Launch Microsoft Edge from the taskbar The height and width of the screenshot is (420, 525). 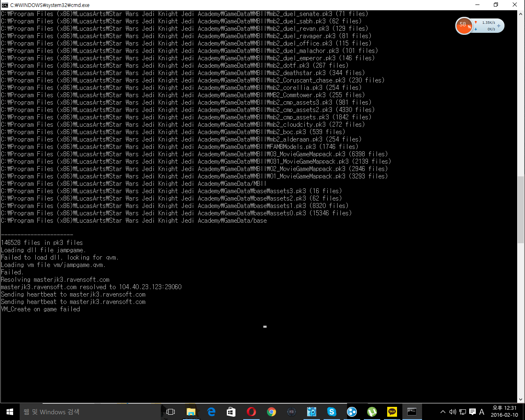tap(211, 412)
